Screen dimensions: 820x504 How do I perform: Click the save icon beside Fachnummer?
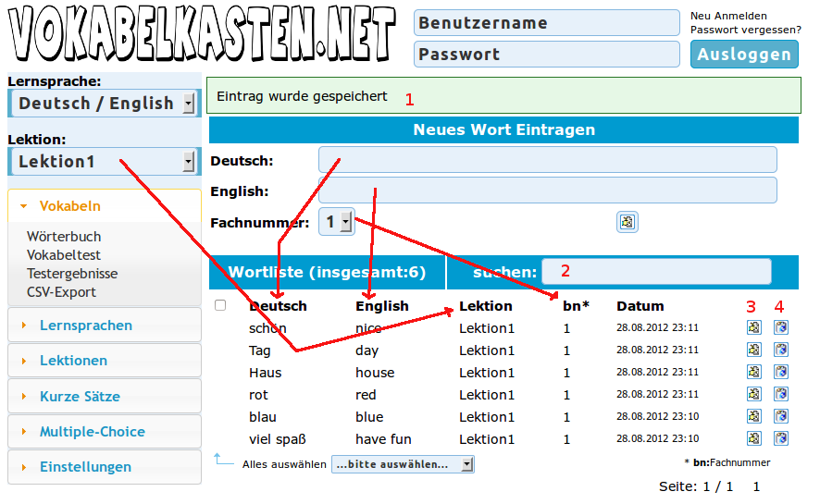[x=627, y=222]
